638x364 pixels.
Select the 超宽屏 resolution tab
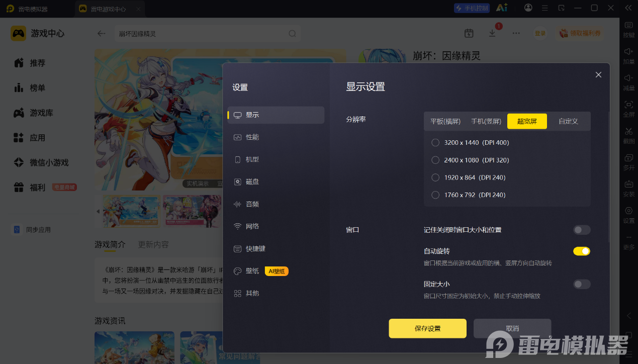[527, 121]
